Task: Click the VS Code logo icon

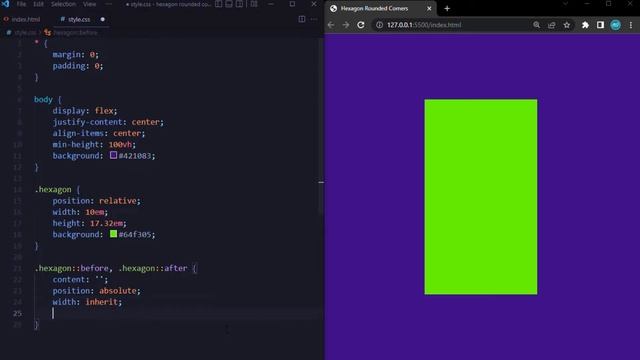Action: click(5, 4)
